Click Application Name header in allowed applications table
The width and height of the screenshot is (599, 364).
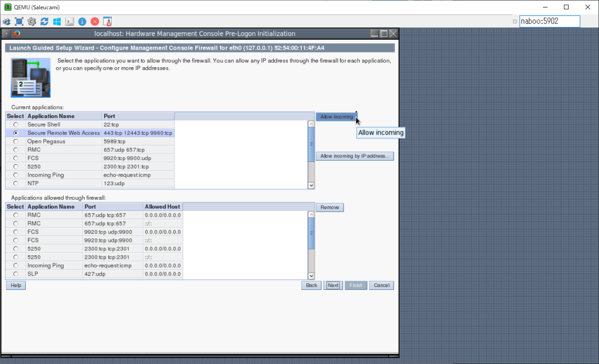[54, 207]
